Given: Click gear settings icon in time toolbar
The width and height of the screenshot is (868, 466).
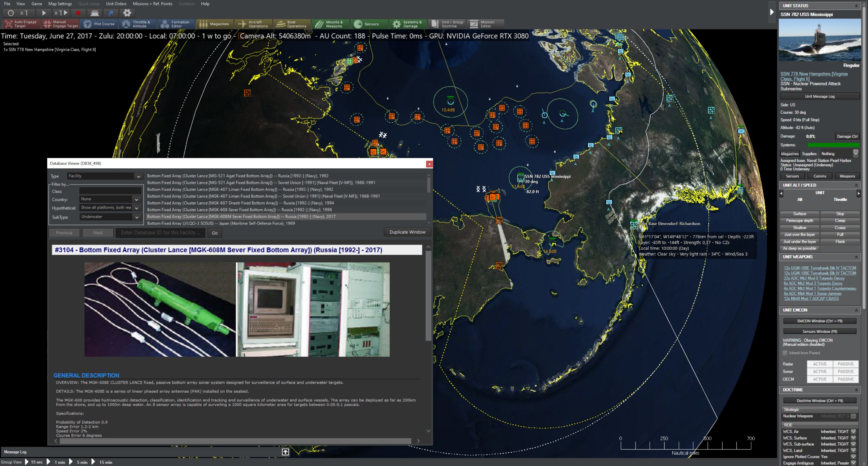Looking at the screenshot, I should point(127,13).
